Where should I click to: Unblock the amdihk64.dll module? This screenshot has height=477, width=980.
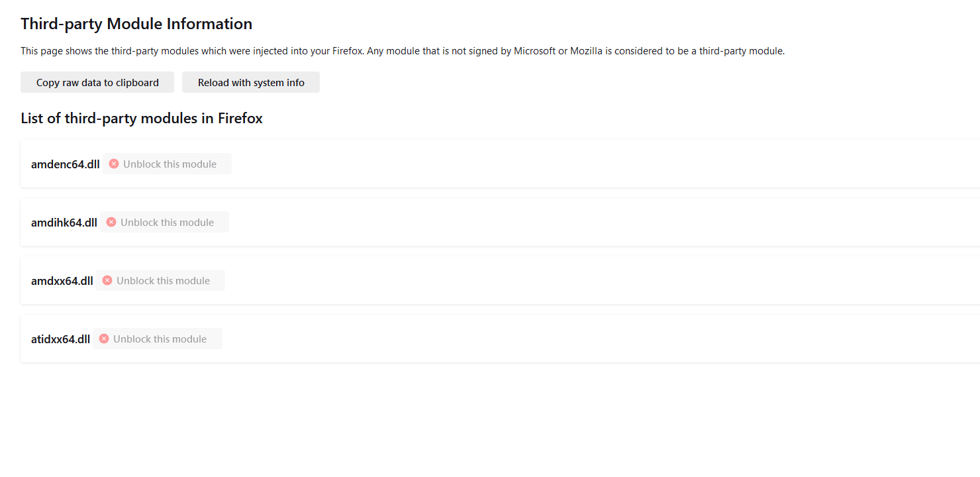[167, 222]
